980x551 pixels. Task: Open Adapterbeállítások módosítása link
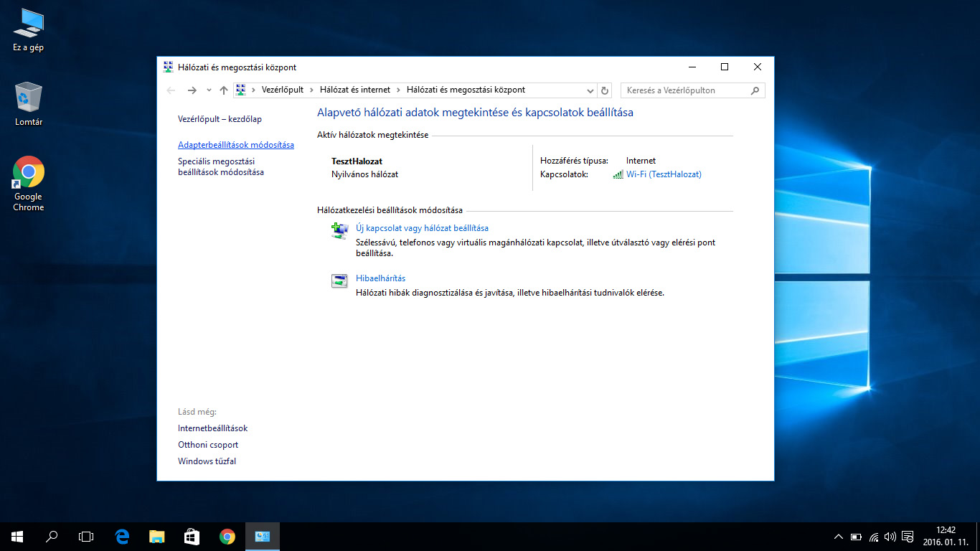click(235, 145)
